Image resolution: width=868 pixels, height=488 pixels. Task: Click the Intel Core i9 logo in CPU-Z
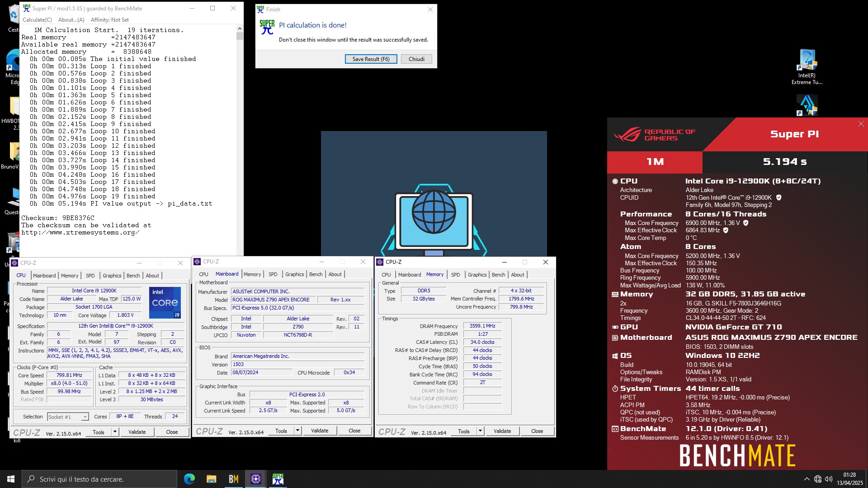pos(165,302)
